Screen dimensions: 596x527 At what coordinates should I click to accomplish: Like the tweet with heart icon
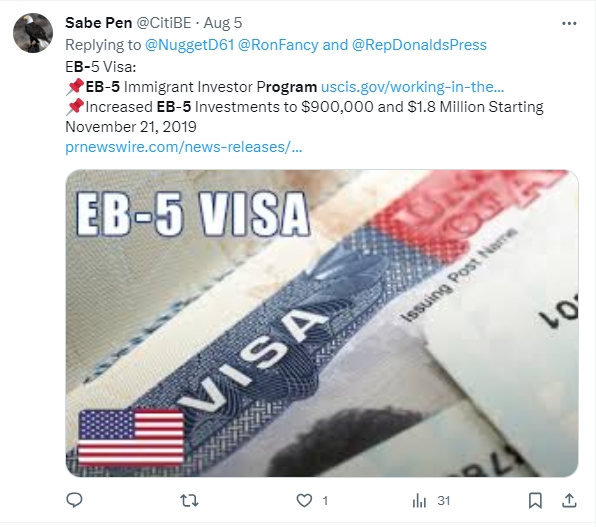click(304, 500)
